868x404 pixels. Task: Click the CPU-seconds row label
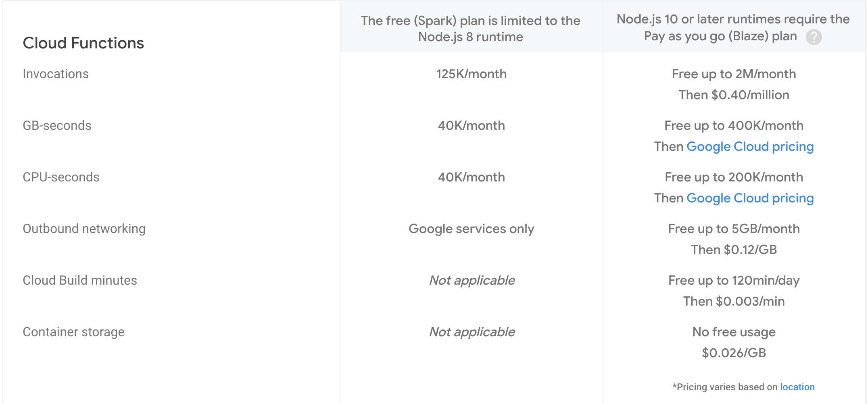[61, 177]
